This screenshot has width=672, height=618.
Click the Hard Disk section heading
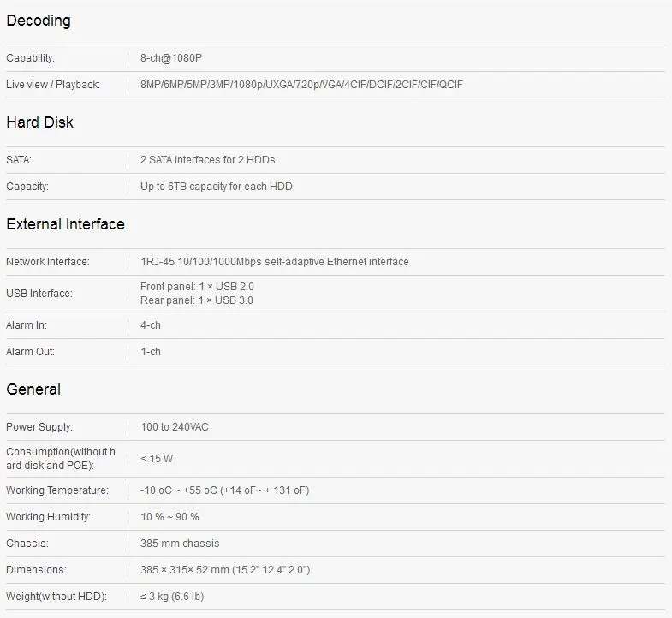(40, 122)
